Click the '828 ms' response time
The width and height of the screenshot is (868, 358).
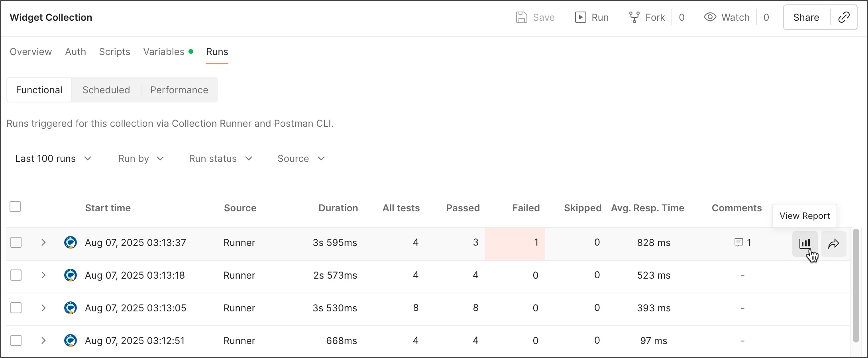coord(654,242)
